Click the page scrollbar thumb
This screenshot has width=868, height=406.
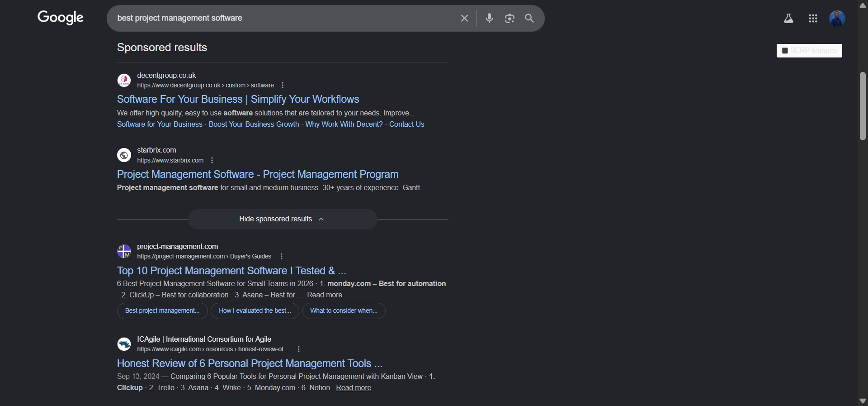pos(863,106)
